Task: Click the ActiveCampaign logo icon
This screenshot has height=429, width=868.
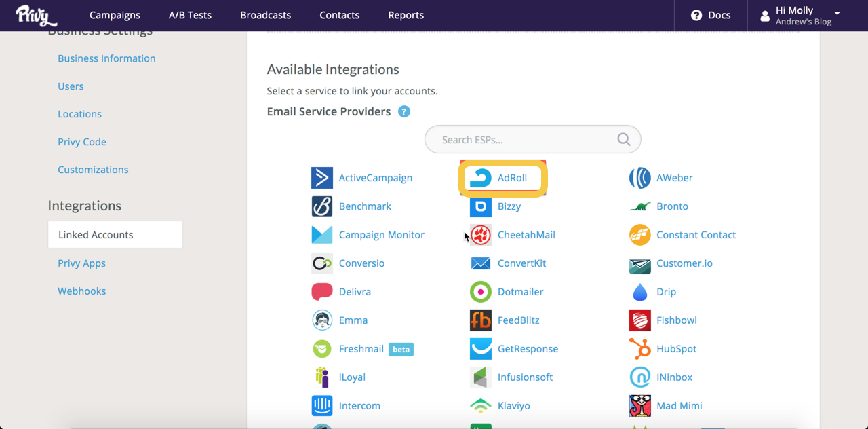Action: pos(321,178)
